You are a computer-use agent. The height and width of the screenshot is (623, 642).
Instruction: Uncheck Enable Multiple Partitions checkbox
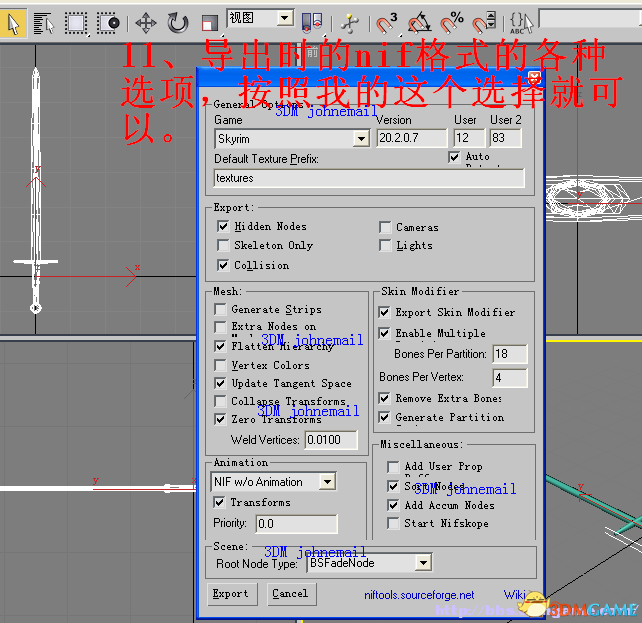click(384, 333)
